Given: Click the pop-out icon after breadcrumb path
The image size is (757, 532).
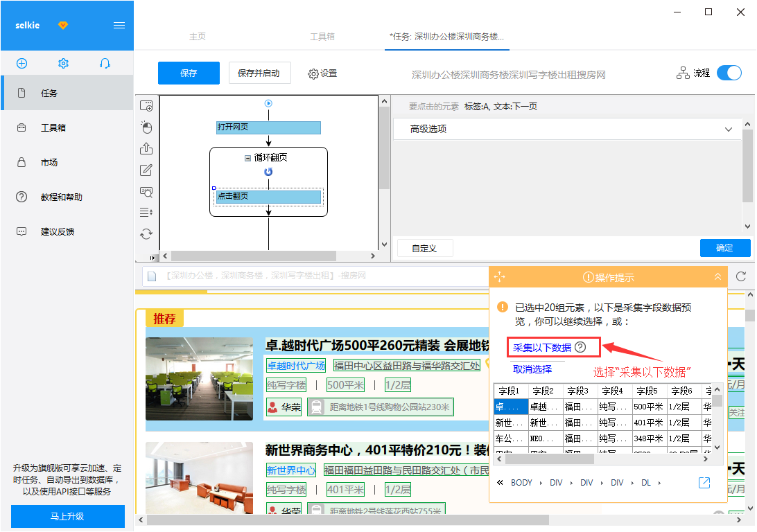Looking at the screenshot, I should 704,482.
